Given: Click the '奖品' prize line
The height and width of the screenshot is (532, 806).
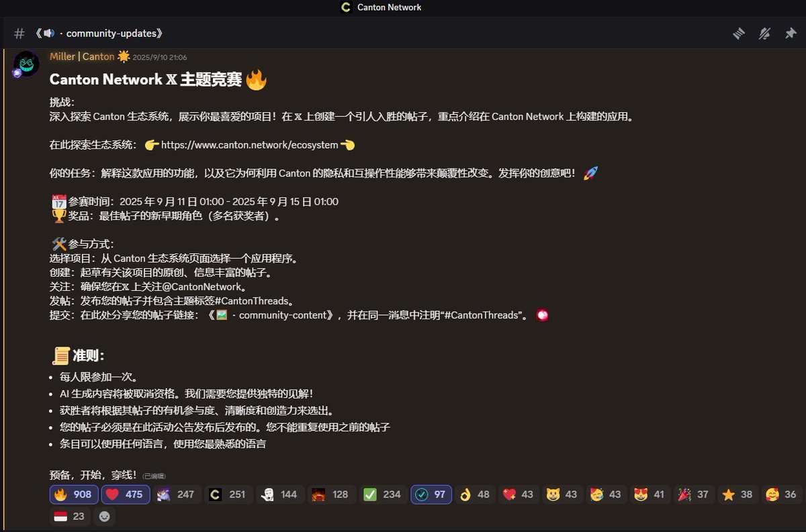Looking at the screenshot, I should click(x=166, y=216).
